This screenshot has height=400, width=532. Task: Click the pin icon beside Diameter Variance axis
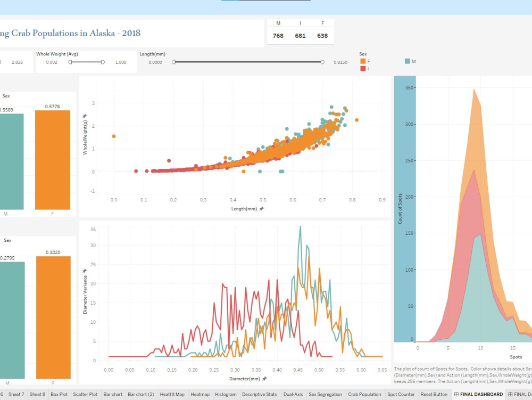(85, 271)
